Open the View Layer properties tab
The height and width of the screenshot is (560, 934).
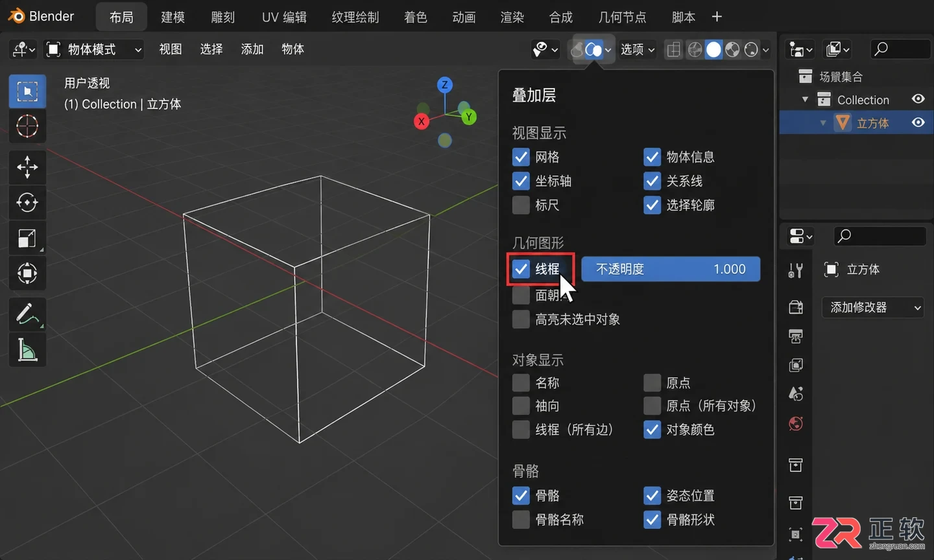[x=796, y=365]
